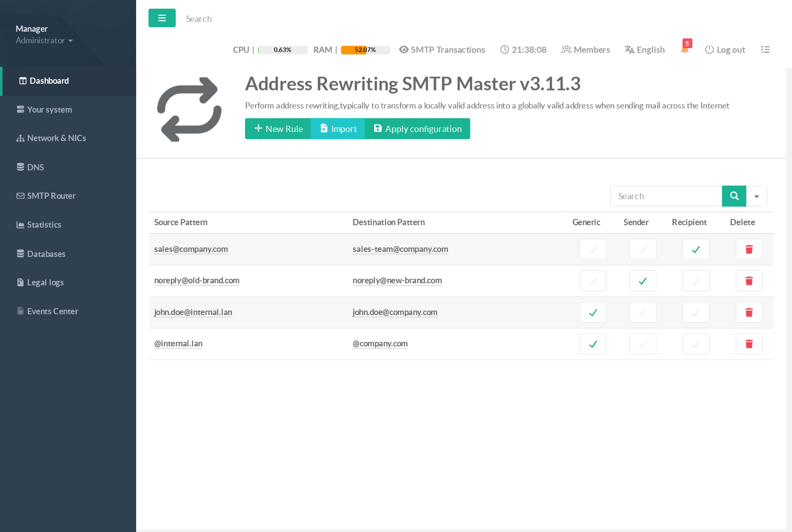Disable Sender for noreply@old-brand.com rule
The image size is (792, 532).
[643, 281]
